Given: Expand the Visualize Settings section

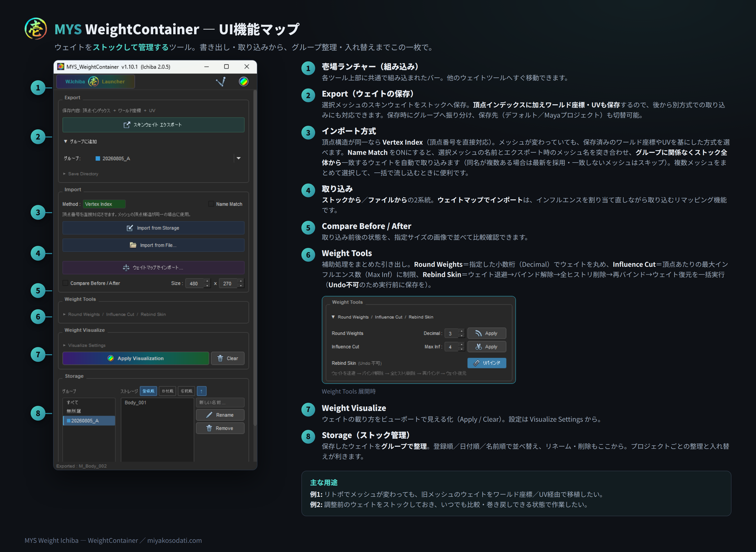Looking at the screenshot, I should (84, 346).
